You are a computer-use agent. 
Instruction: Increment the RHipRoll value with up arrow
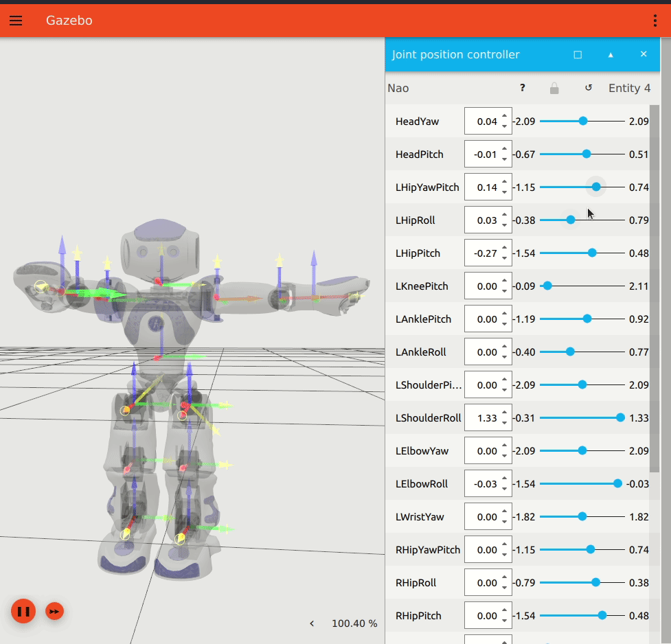click(x=505, y=577)
